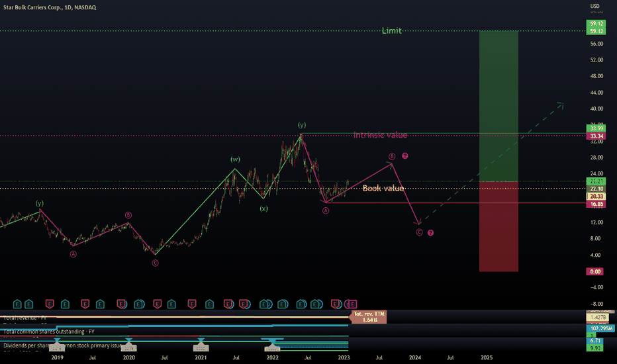Click the 0.00 pink price tag

(595, 271)
